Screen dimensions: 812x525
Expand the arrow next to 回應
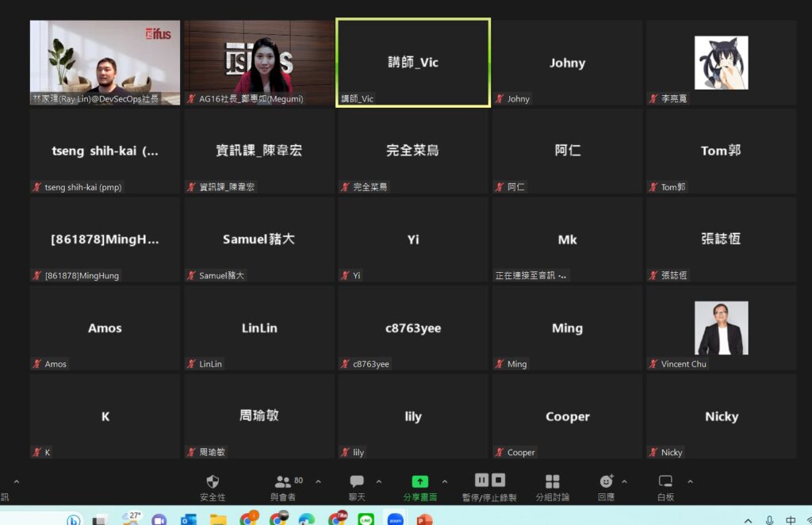(x=624, y=481)
